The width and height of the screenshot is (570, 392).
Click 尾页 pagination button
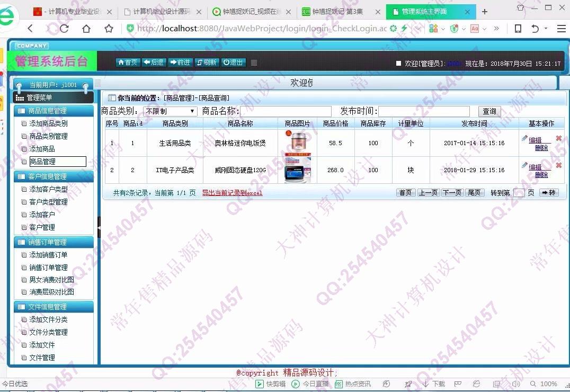click(x=474, y=193)
